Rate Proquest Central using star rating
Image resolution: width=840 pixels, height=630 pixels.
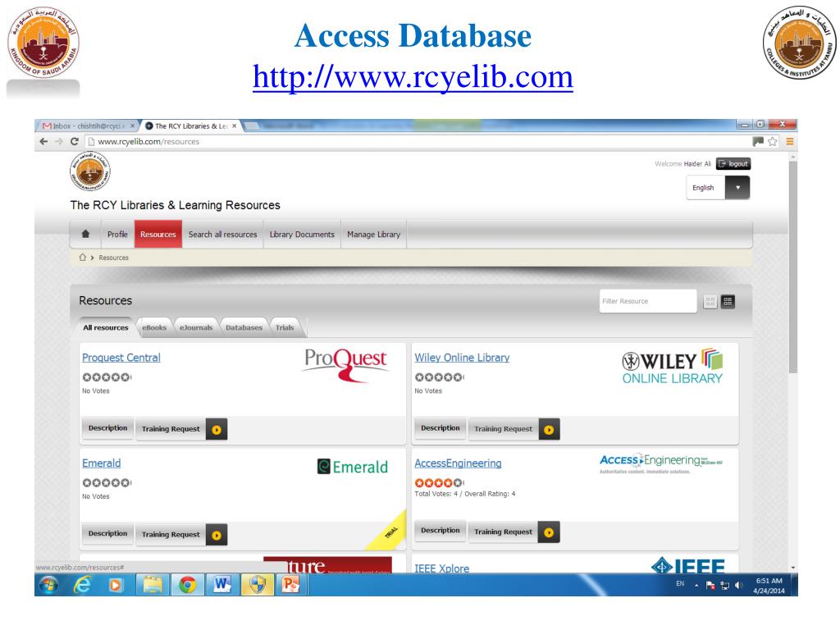(106, 377)
